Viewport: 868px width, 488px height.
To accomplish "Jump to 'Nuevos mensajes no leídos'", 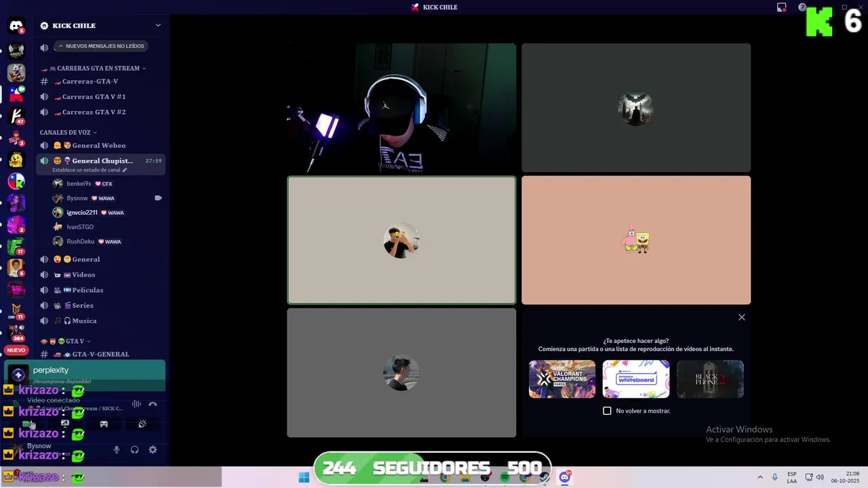I will 101,46.
